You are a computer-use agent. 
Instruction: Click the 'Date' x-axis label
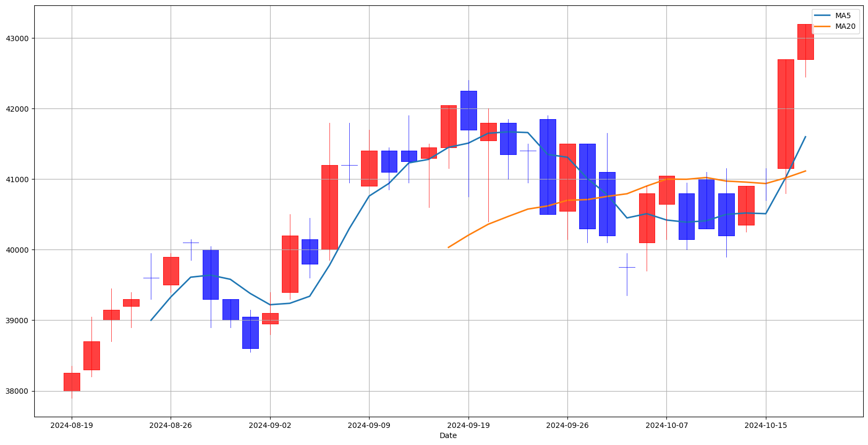448,436
